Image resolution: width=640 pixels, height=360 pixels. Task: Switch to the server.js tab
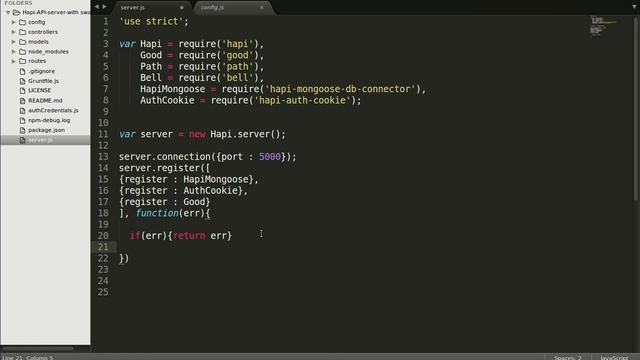point(133,7)
